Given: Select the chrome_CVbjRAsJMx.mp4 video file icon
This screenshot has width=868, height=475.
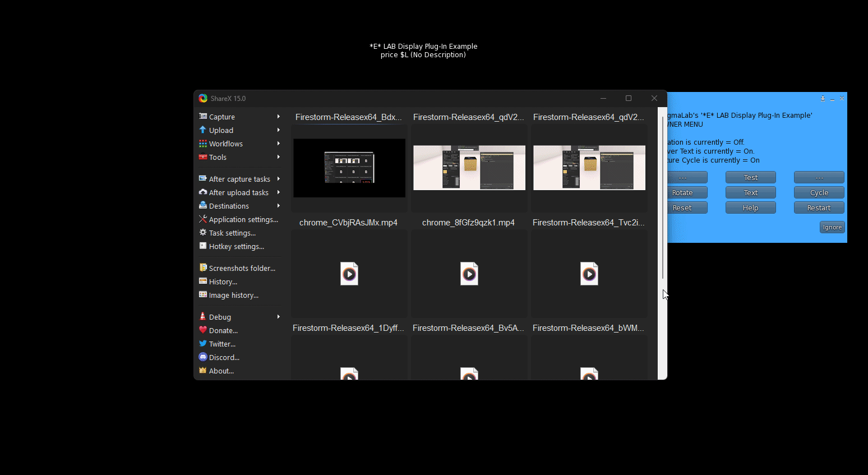Looking at the screenshot, I should coord(349,274).
